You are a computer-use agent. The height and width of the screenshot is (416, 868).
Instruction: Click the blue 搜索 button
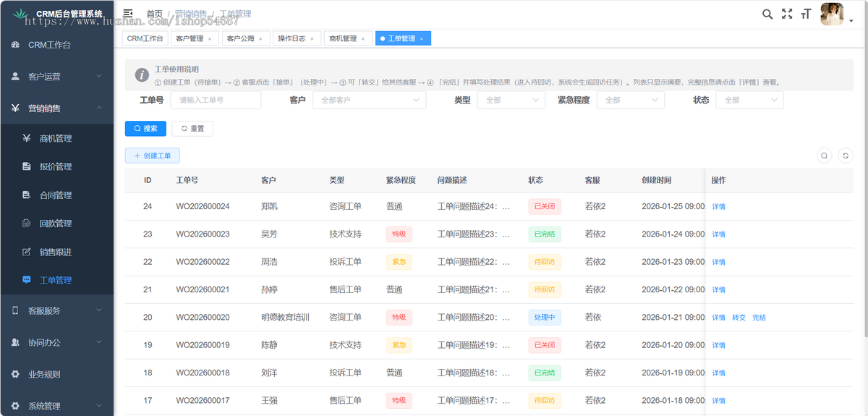pos(145,128)
